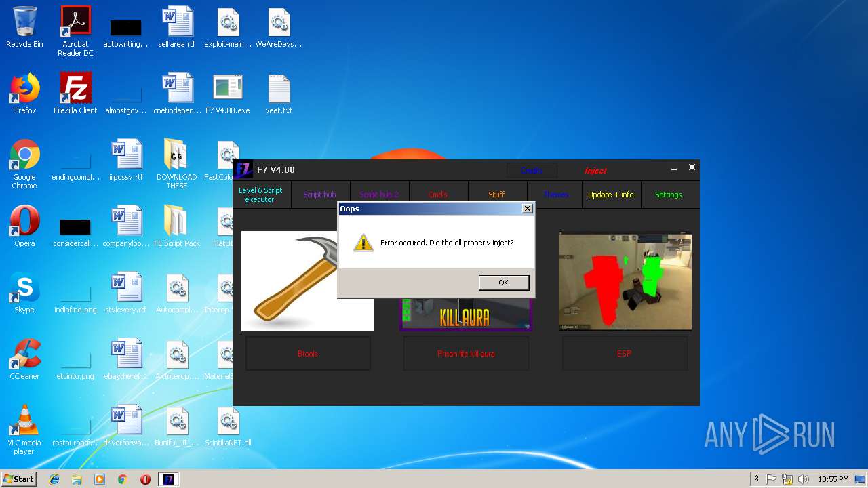Open the ebaytheref document icon
This screenshot has height=488, width=868.
(x=126, y=360)
